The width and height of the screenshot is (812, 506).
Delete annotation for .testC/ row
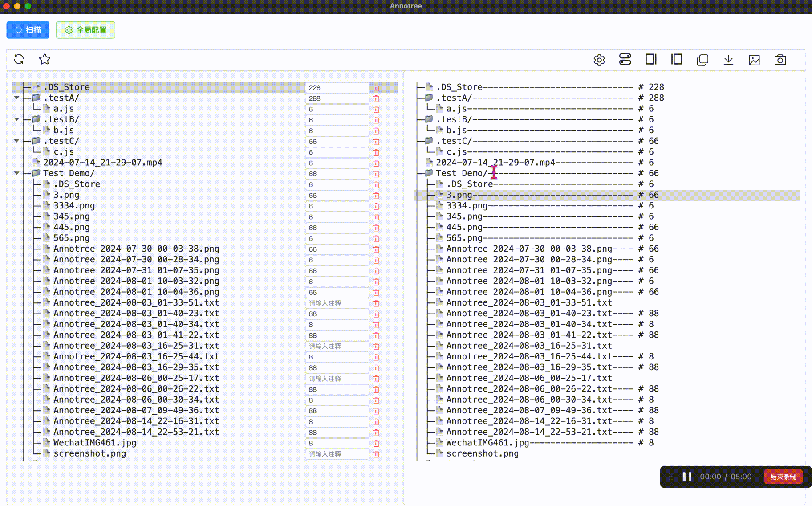(x=376, y=142)
